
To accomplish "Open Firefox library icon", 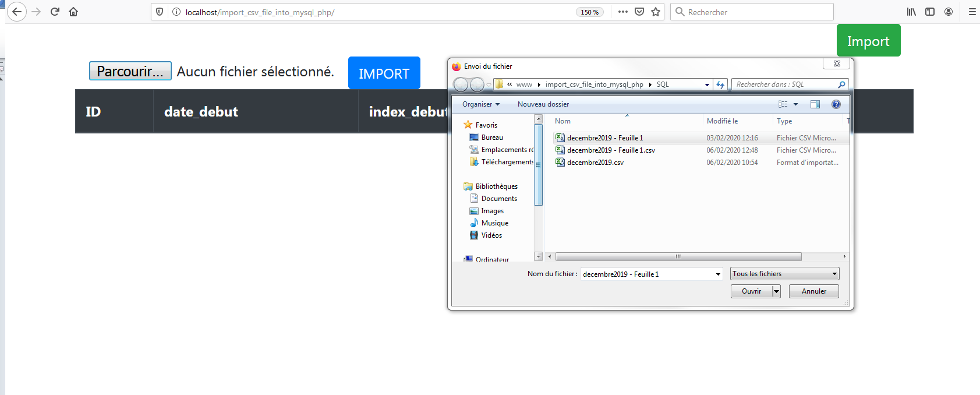I will coord(911,12).
